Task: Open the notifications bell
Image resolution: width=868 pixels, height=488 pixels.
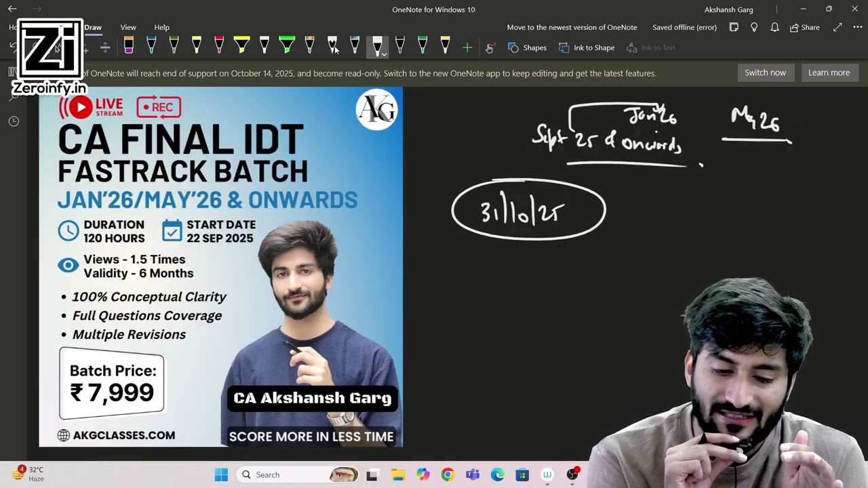Action: [774, 27]
